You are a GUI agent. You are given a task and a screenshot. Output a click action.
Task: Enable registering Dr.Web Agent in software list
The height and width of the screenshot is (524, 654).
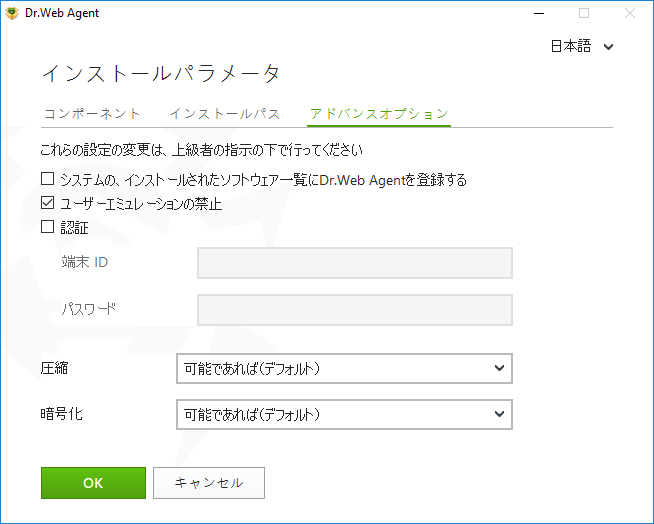pos(48,179)
